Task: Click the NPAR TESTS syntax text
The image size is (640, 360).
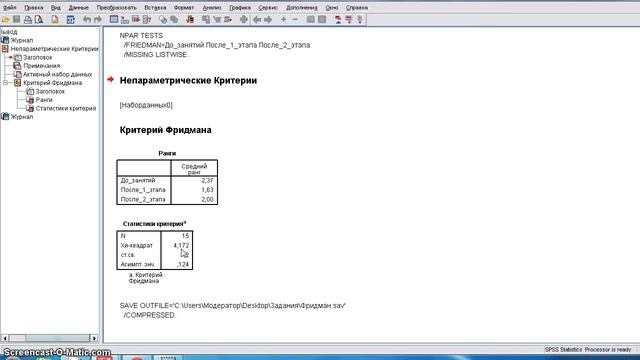Action: coord(141,36)
